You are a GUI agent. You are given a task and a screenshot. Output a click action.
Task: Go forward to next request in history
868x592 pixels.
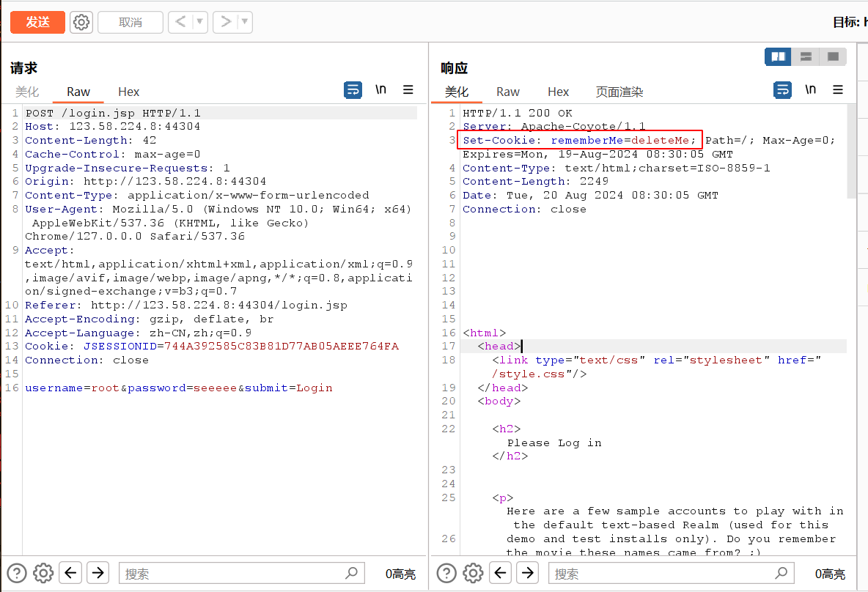coord(225,22)
